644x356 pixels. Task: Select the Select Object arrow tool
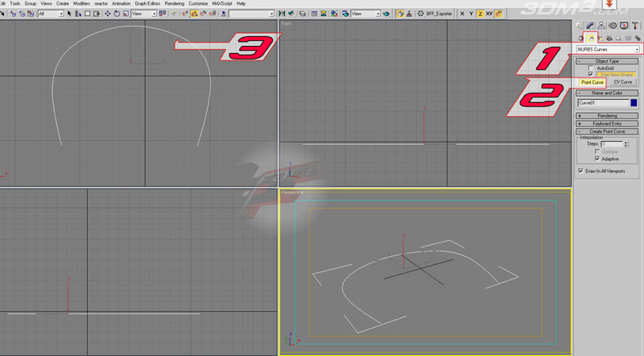[68, 14]
